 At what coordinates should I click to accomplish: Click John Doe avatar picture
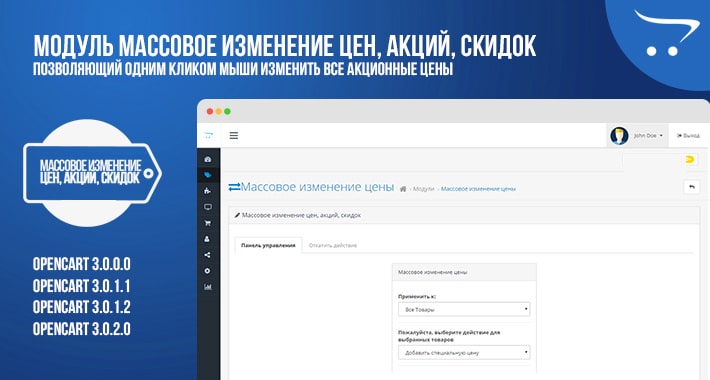tap(619, 135)
